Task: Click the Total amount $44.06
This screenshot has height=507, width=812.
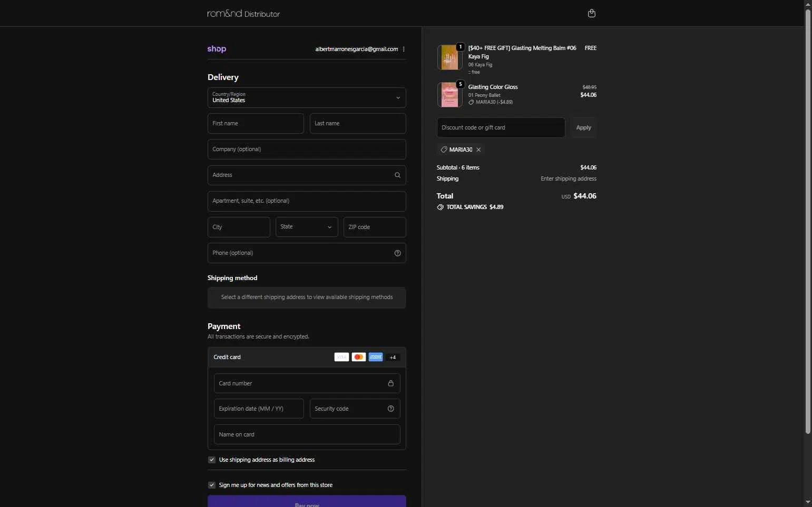Action: [x=585, y=196]
